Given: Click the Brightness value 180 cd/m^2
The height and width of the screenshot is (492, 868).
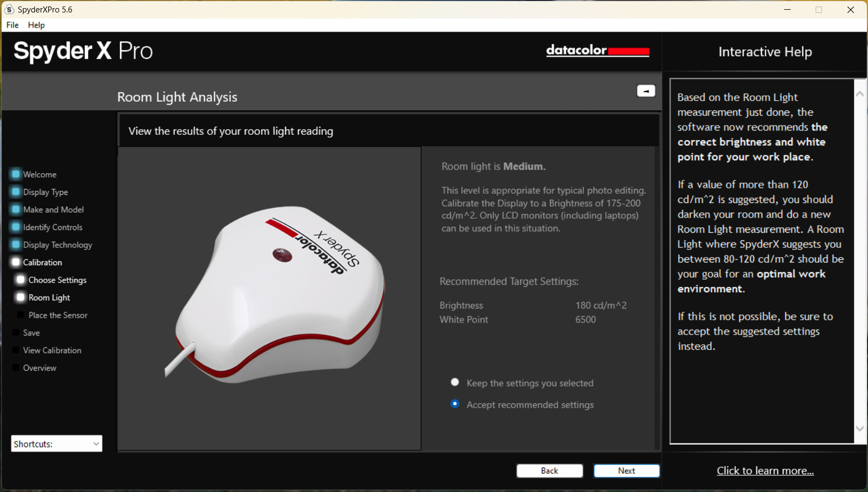Looking at the screenshot, I should [601, 305].
